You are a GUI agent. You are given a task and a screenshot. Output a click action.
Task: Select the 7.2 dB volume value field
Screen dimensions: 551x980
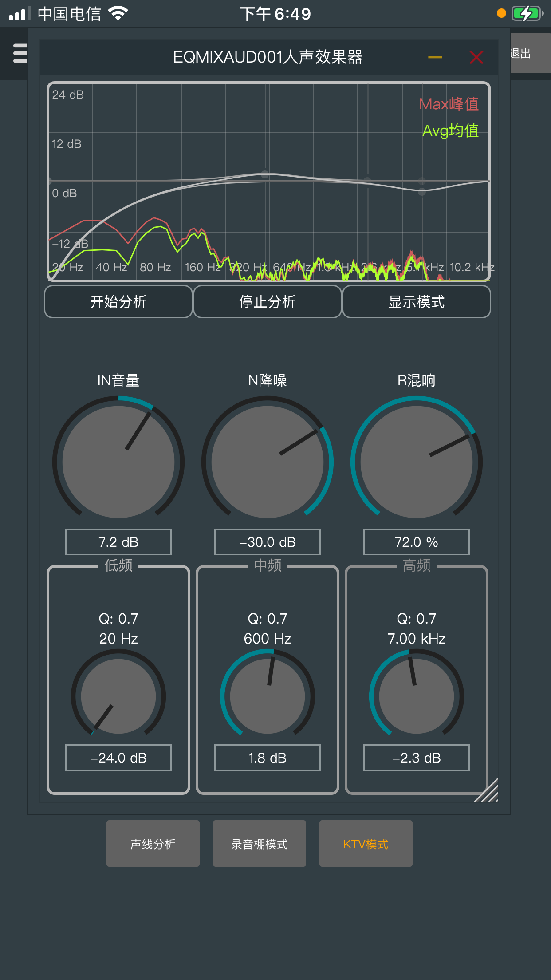(x=118, y=542)
